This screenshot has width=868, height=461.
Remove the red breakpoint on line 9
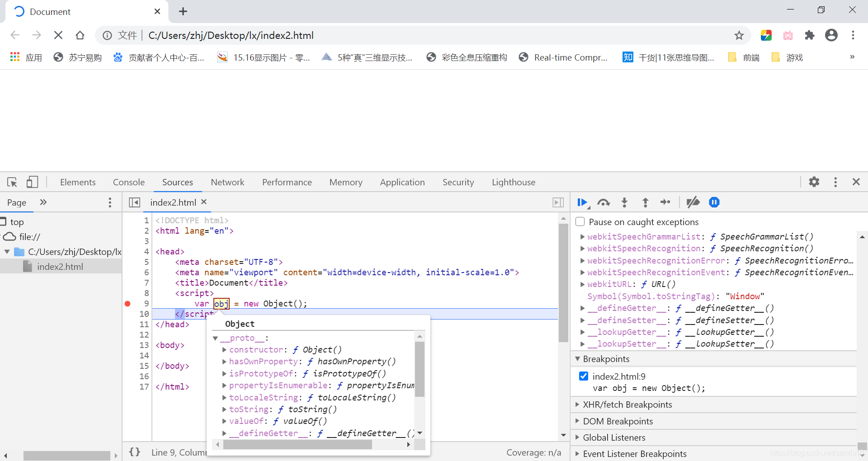point(127,304)
